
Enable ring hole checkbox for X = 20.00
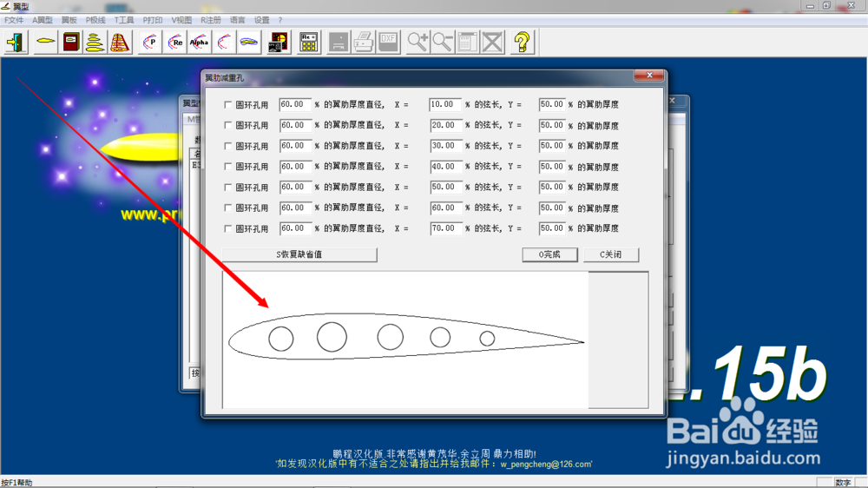click(227, 125)
